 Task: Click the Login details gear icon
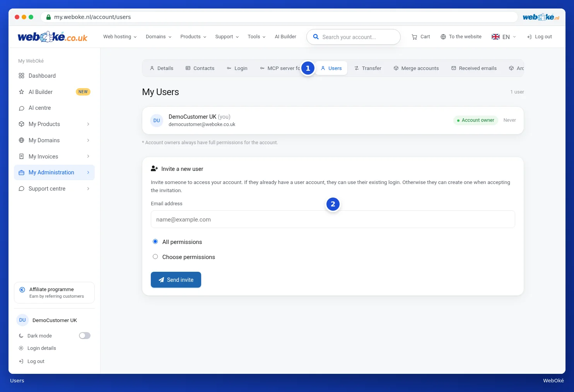point(21,348)
